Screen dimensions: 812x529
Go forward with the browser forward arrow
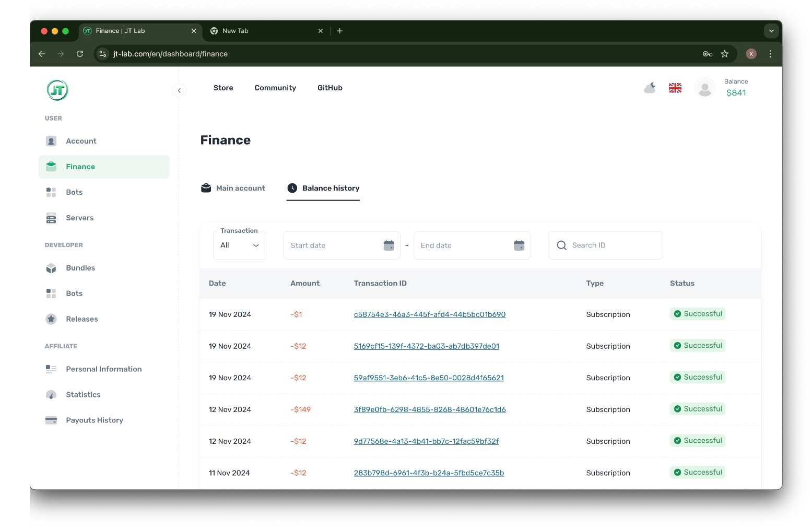61,54
